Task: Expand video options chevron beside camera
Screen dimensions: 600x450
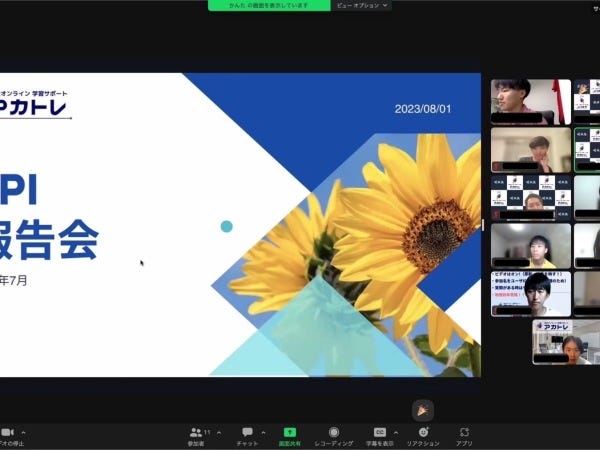Action: tap(23, 433)
